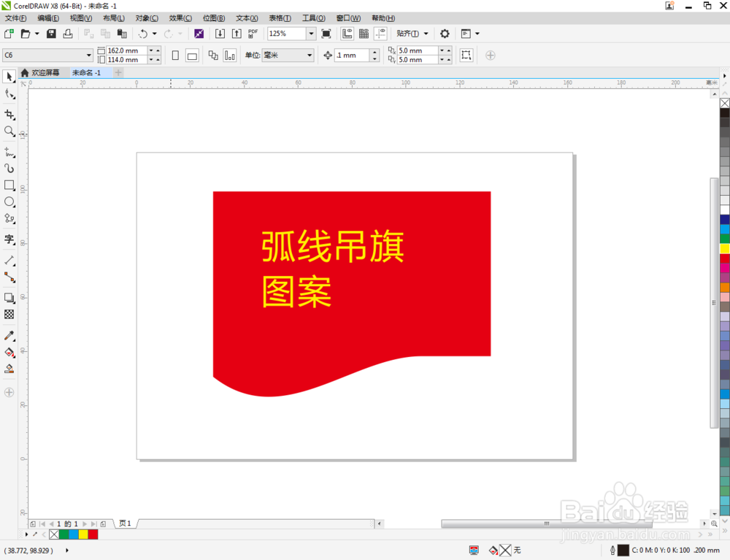The image size is (730, 560).
Task: Open the 毫米 units dropdown
Action: (x=309, y=55)
